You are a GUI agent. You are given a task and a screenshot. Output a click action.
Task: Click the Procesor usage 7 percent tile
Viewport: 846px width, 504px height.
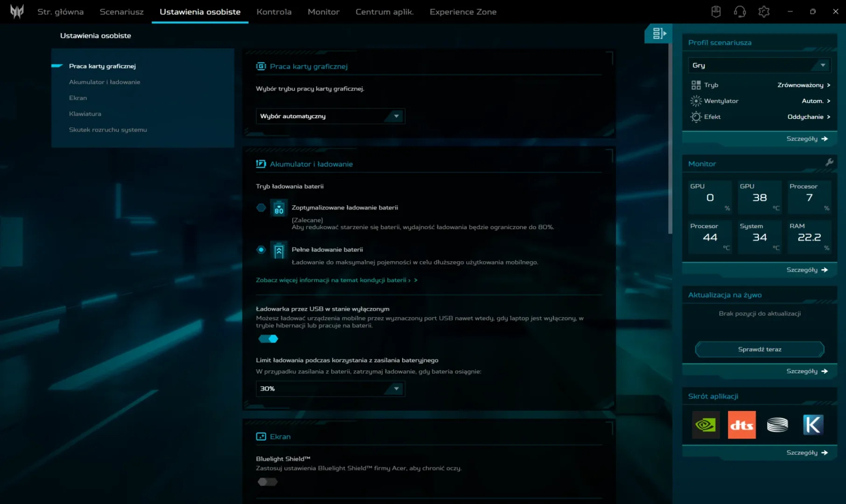point(810,197)
